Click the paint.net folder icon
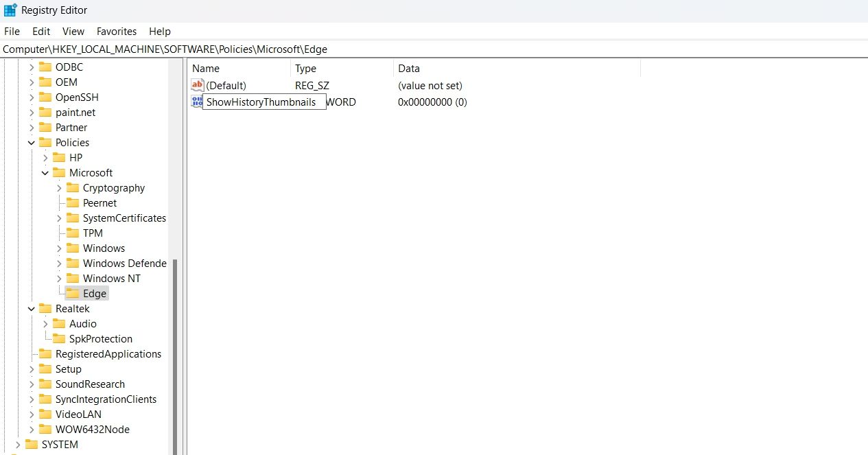The height and width of the screenshot is (455, 868). point(45,113)
